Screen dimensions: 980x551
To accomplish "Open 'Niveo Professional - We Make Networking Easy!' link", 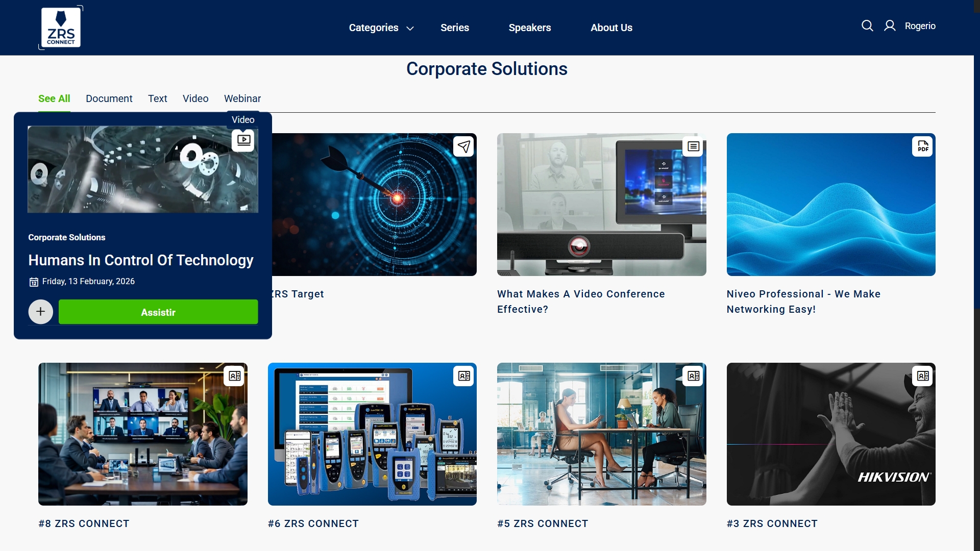I will [x=803, y=302].
